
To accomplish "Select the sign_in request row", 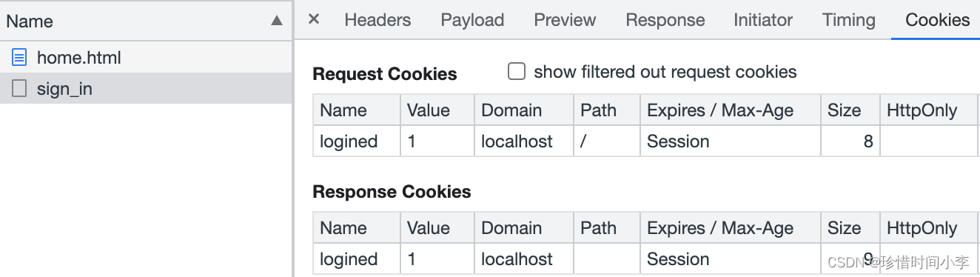I will [146, 89].
